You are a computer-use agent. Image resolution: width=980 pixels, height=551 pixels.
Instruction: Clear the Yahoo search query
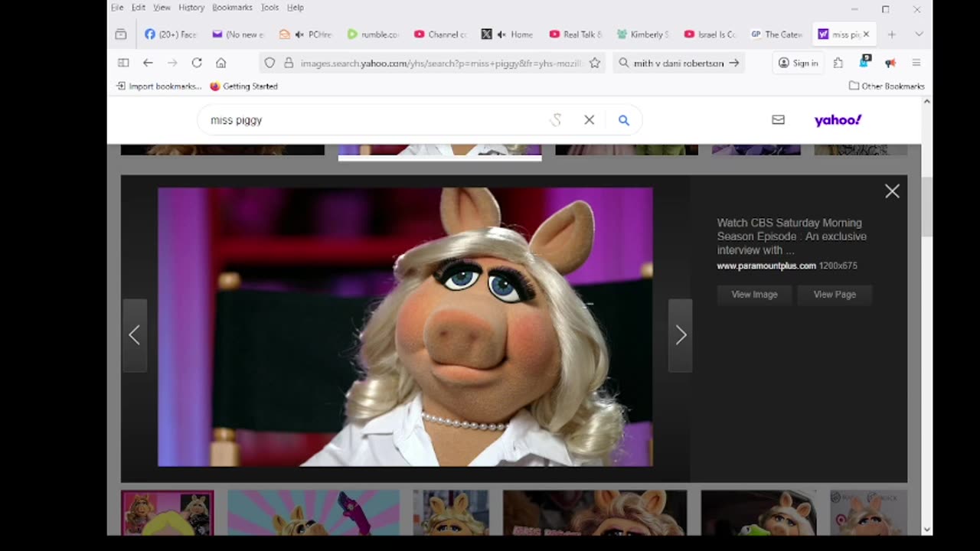[x=589, y=120]
